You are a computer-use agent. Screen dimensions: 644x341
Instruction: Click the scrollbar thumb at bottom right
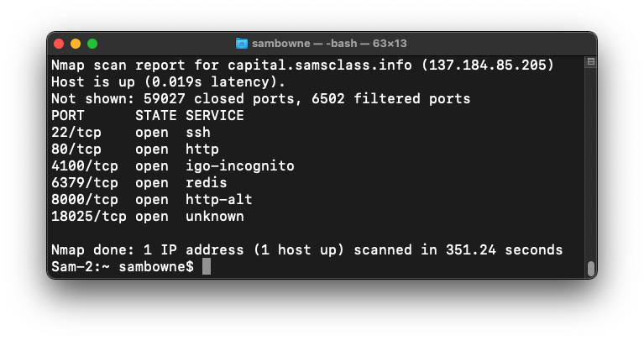(590, 268)
